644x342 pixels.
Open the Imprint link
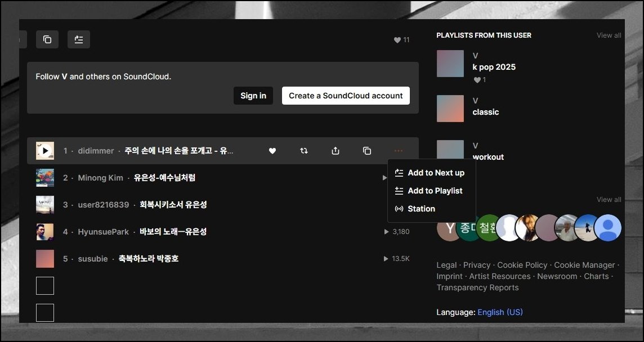(x=450, y=276)
